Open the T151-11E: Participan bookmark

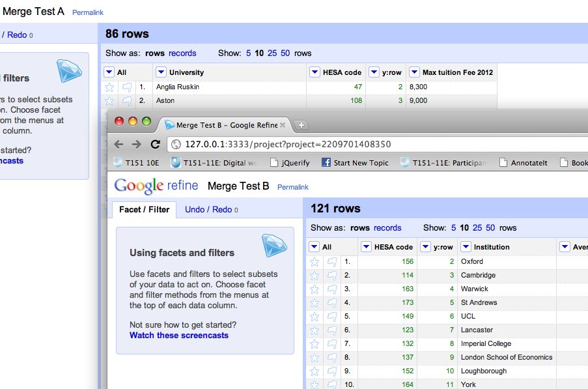[x=443, y=163]
